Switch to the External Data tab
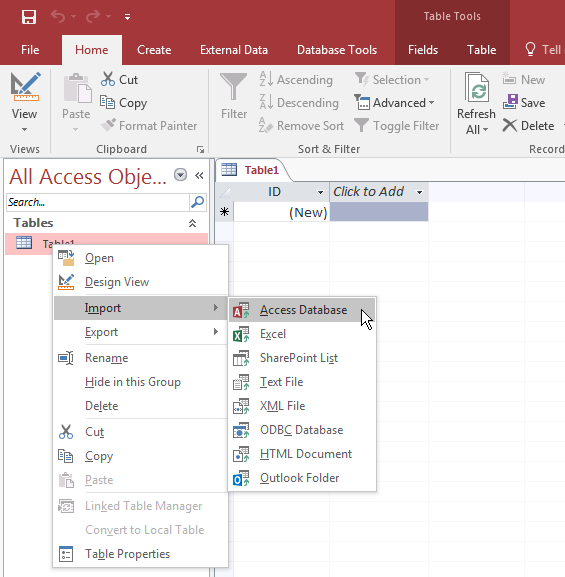Screen dimensions: 565x577 tap(234, 50)
